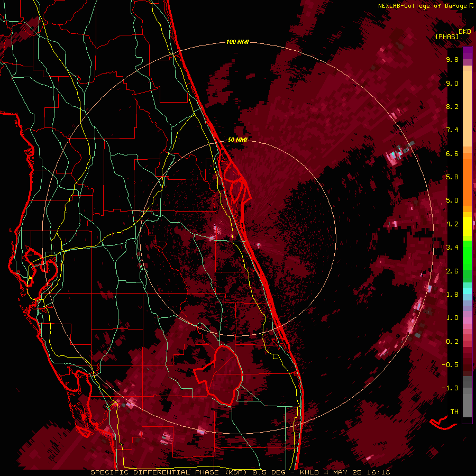
Task: Click the NEXLAB-College of DuPage watermark text
Action: point(426,6)
